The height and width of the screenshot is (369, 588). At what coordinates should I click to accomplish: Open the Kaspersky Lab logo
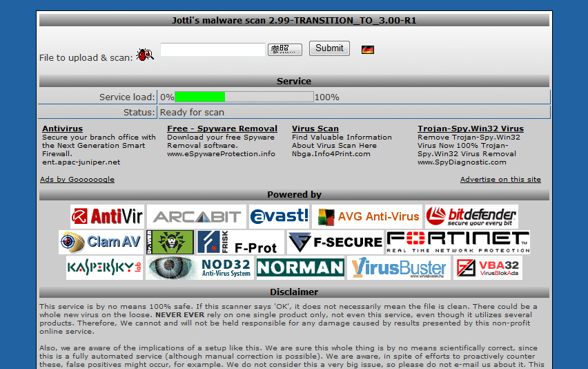[104, 267]
